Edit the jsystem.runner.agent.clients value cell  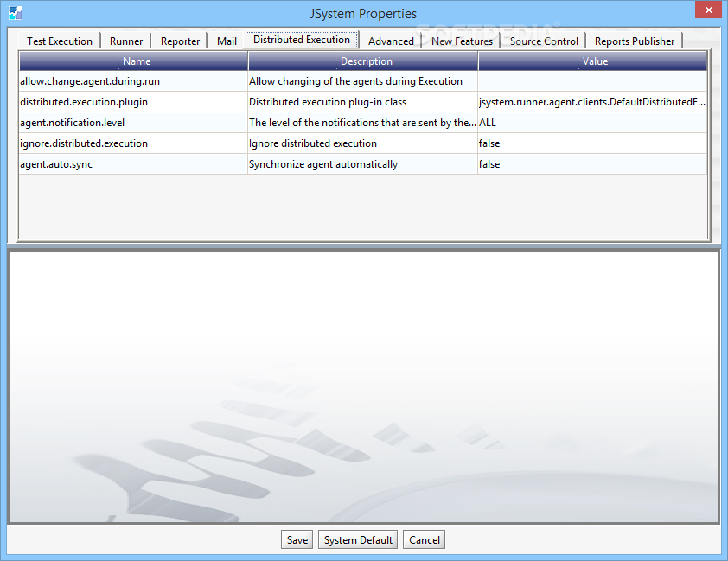point(592,102)
